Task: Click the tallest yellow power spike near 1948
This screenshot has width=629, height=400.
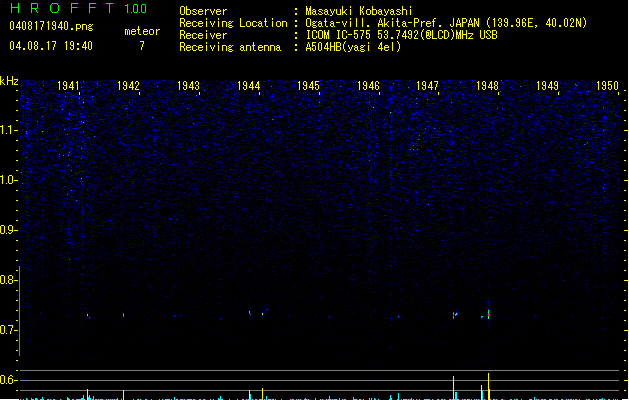Action: tap(488, 386)
